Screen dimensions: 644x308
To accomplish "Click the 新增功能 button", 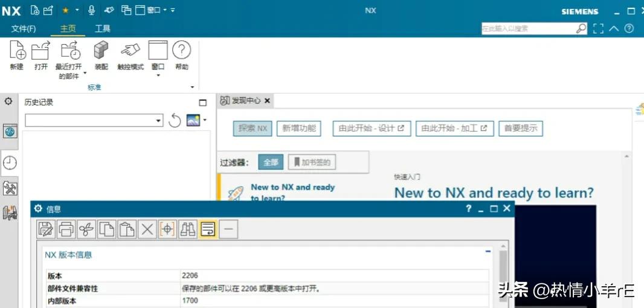I will coord(298,128).
